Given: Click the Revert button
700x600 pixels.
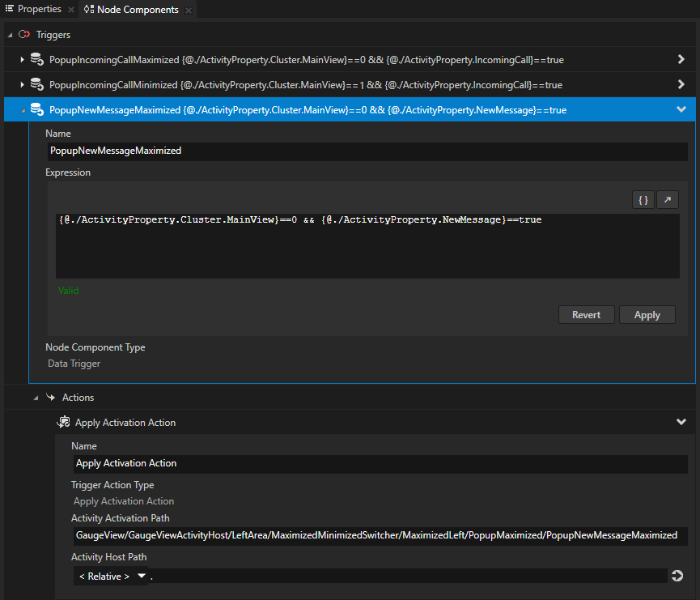Looking at the screenshot, I should tap(586, 314).
